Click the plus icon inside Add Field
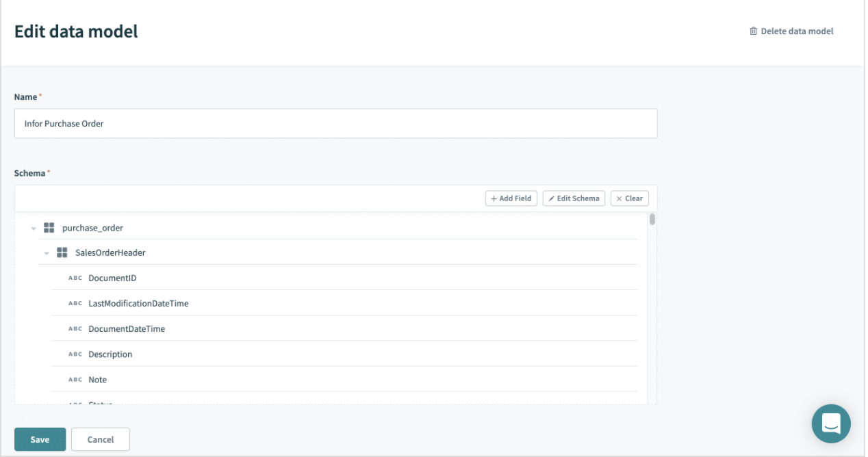 pyautogui.click(x=494, y=198)
